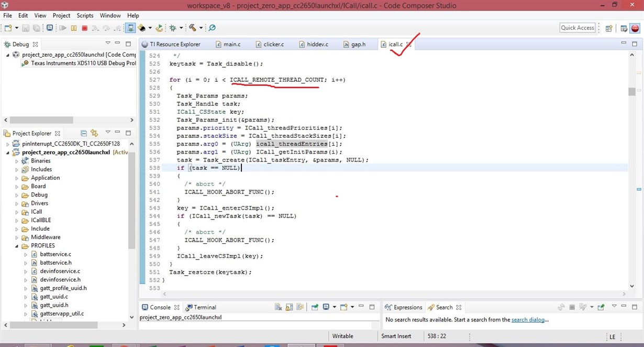
Task: Select devinfoservice.h in Project Explorer
Action: click(x=60, y=280)
